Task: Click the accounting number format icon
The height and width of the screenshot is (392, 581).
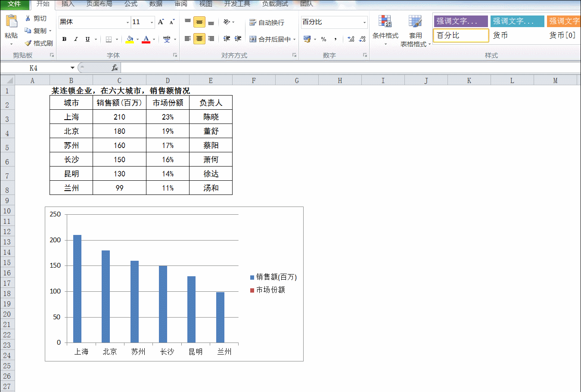Action: (x=307, y=39)
